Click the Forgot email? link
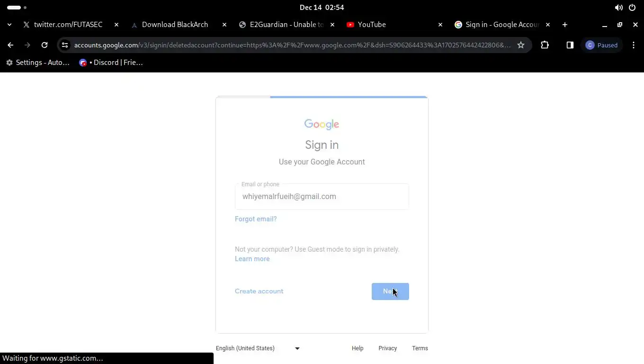 click(256, 219)
